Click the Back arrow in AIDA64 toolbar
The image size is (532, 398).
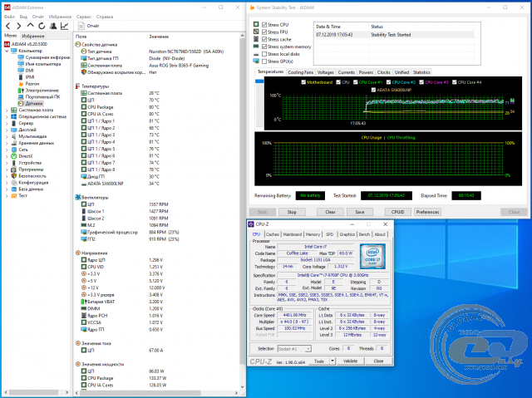(x=8, y=26)
